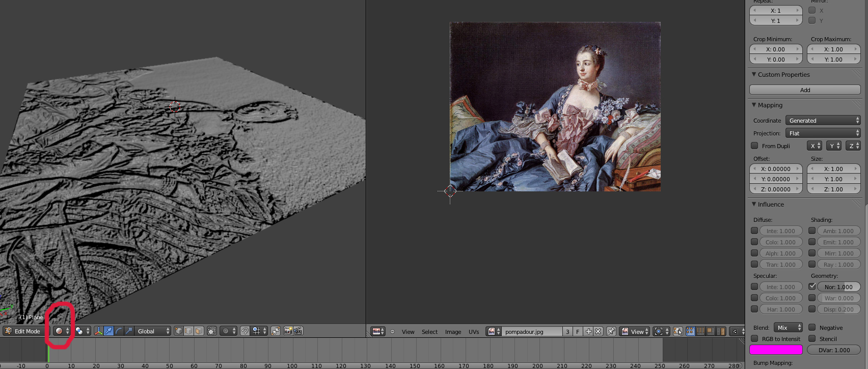Open the UV editor View mode dropdown

pos(635,331)
